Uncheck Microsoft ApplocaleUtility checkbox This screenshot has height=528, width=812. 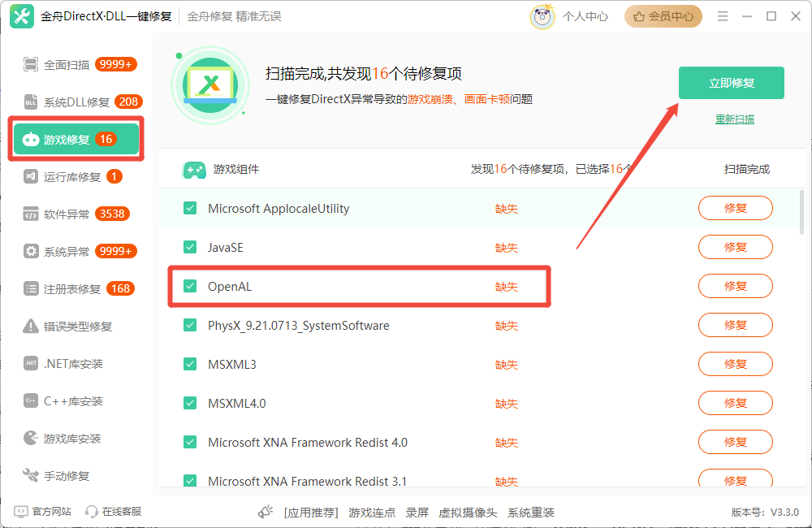(x=190, y=208)
